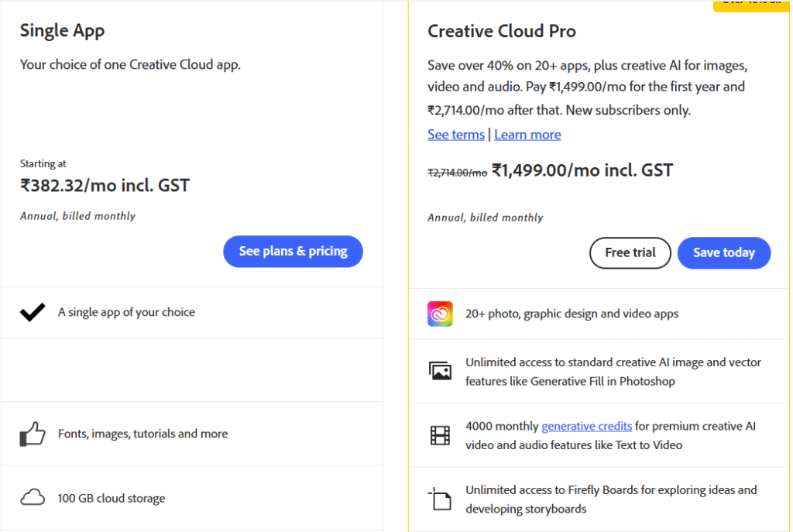Start the Free trial for Creative Cloud Pro

click(x=630, y=252)
